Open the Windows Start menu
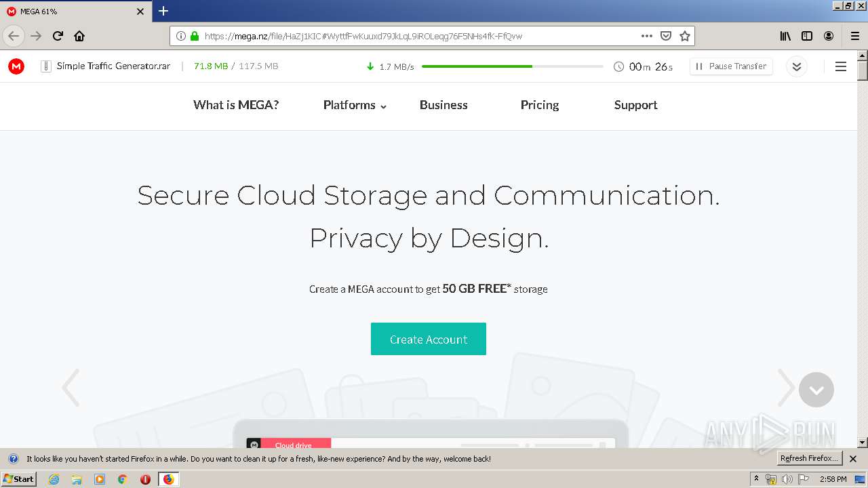Viewport: 868px width, 488px height. [x=19, y=479]
